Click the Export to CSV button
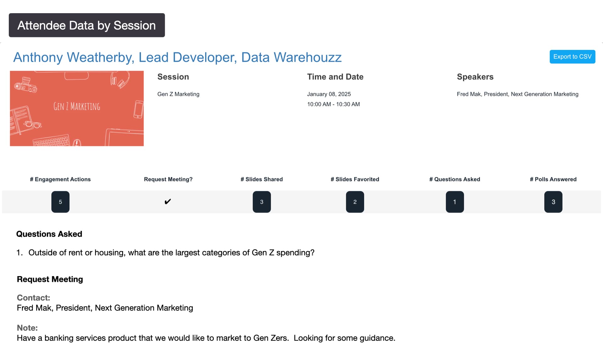603x364 pixels. tap(572, 57)
